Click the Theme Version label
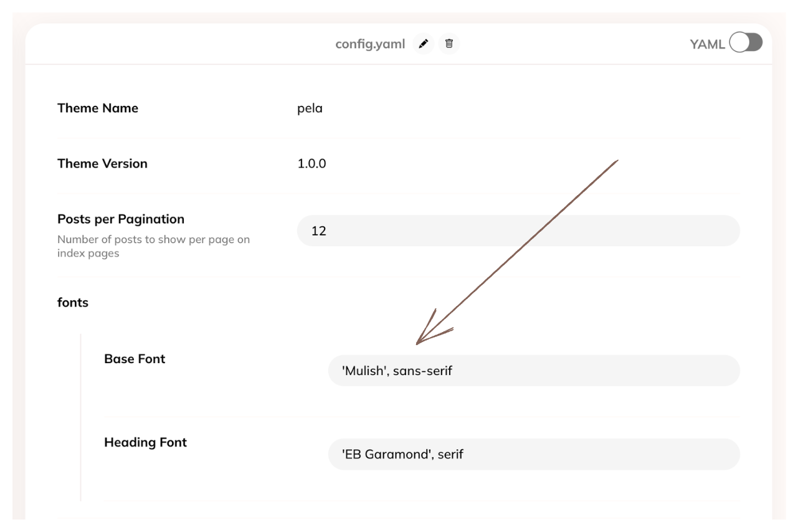Viewport: 798px width, 532px height. coord(102,164)
